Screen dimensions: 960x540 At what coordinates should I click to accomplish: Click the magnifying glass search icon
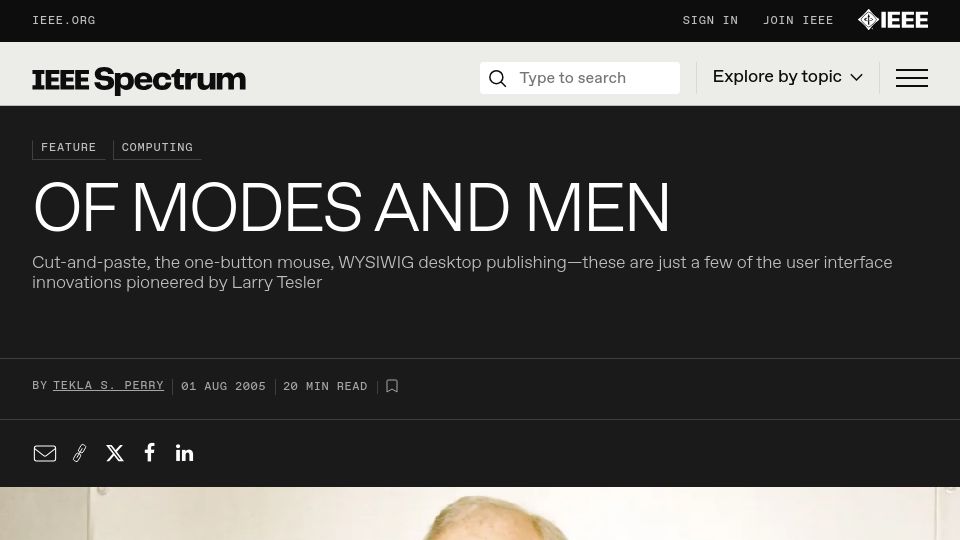click(x=498, y=78)
